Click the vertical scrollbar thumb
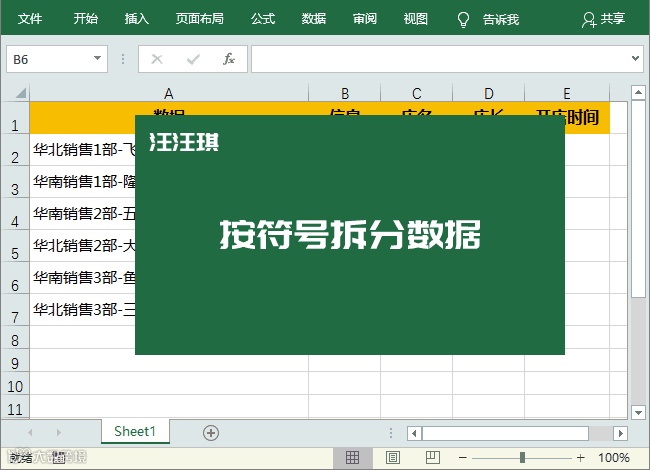 click(x=638, y=199)
